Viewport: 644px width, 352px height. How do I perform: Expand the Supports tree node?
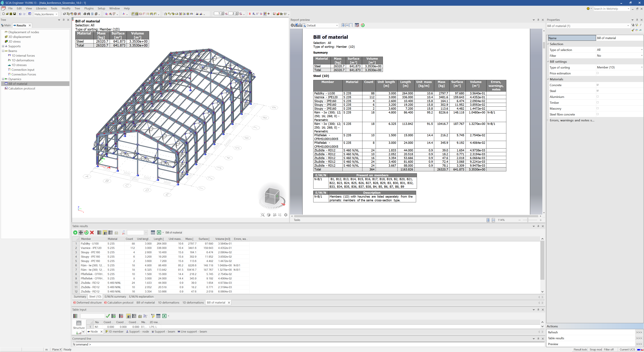tap(3, 46)
